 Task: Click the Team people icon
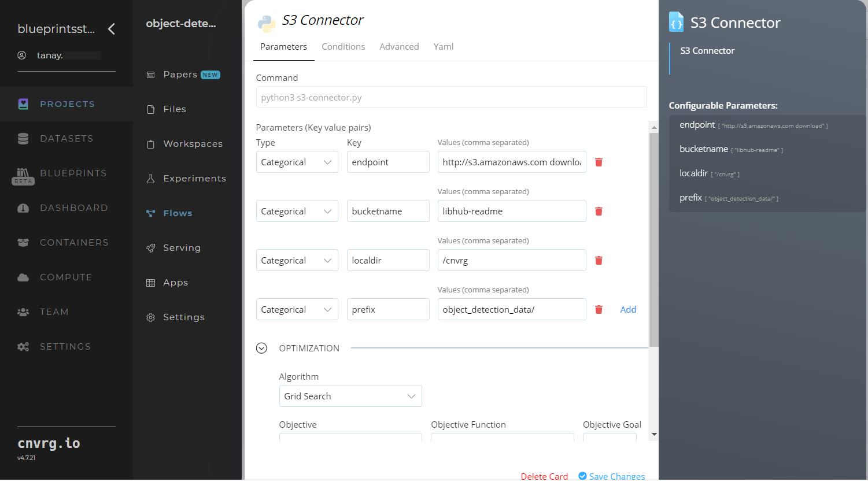click(23, 312)
